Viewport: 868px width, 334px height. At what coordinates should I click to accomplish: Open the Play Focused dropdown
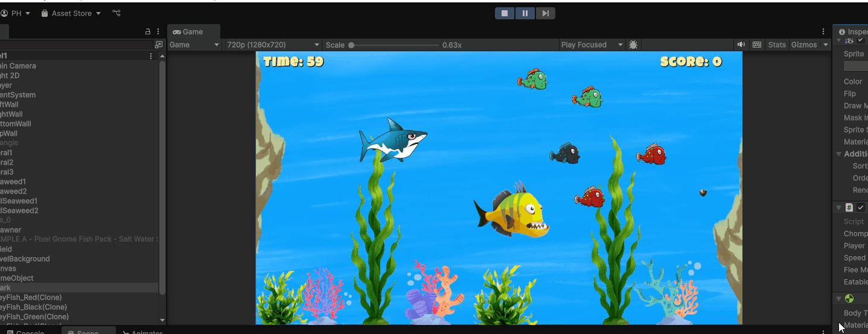click(x=592, y=45)
